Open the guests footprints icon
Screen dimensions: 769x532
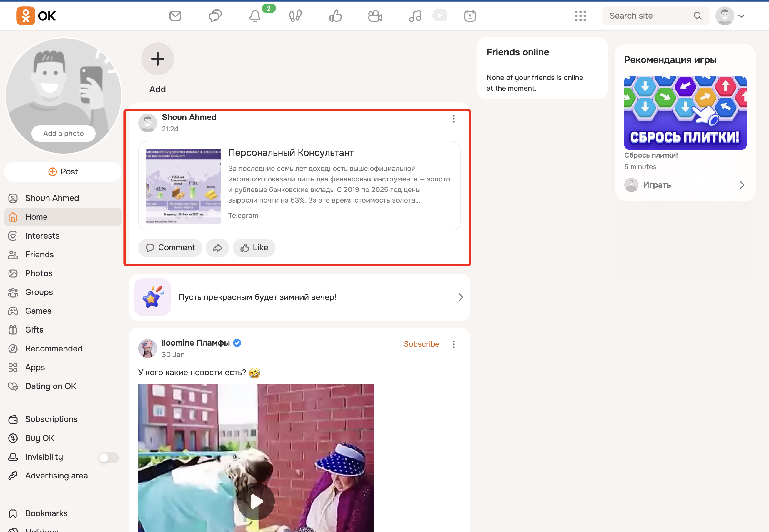[x=295, y=16]
